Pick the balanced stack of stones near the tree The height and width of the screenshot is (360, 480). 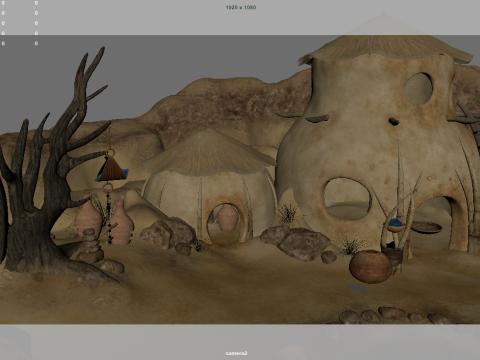[91, 246]
